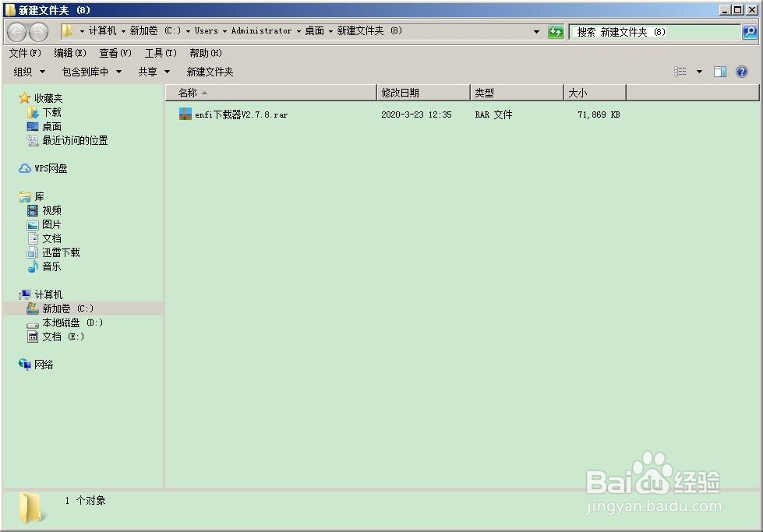Click the 文档 (E:) drive icon

(33, 337)
